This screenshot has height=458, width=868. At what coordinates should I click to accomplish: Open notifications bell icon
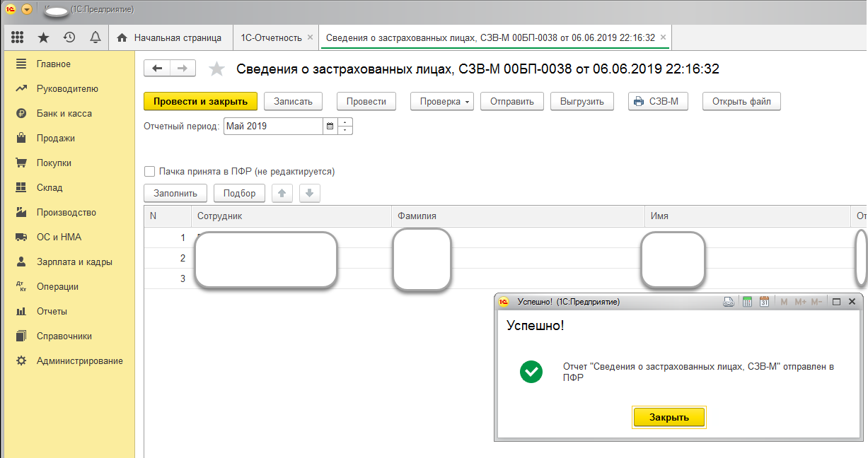coord(95,37)
